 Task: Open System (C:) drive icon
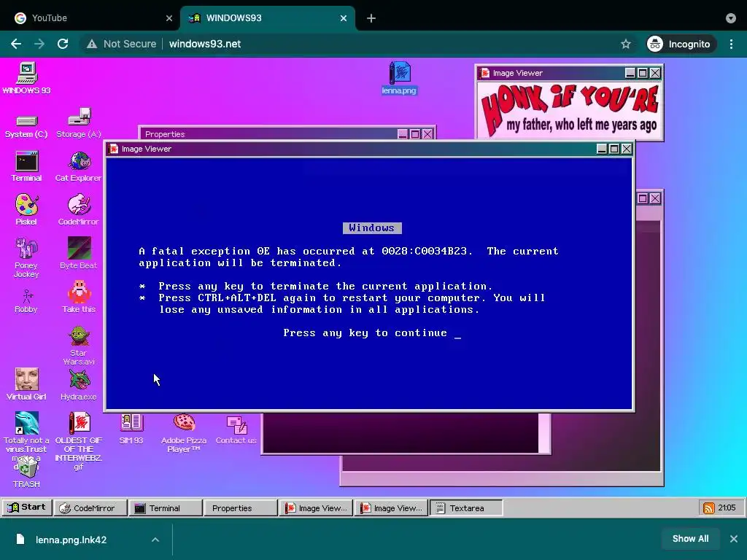[26, 125]
